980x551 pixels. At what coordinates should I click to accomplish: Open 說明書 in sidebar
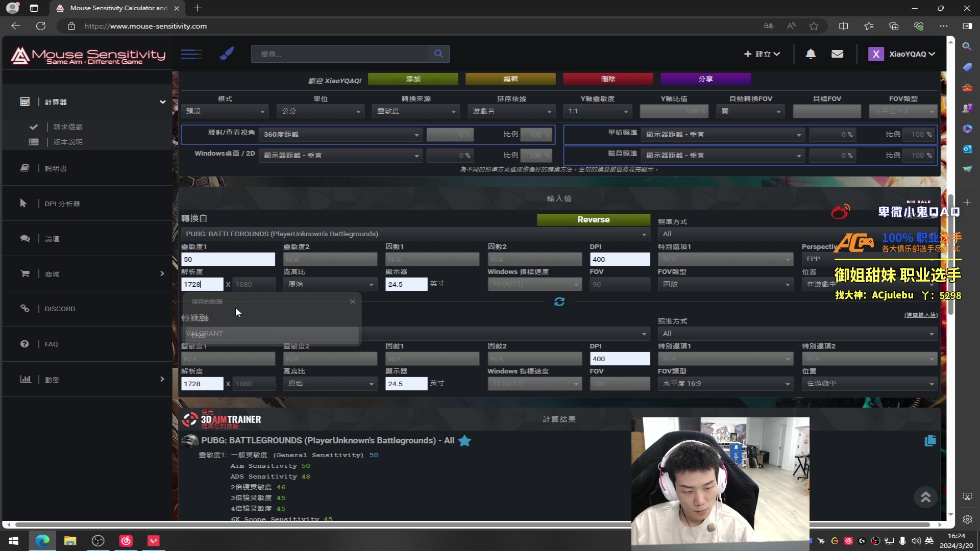(x=56, y=168)
